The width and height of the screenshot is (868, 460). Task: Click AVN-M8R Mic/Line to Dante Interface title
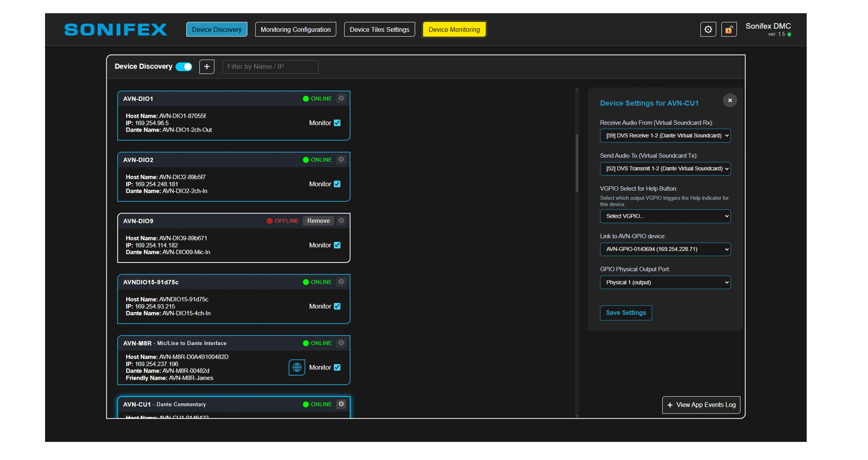click(x=175, y=343)
